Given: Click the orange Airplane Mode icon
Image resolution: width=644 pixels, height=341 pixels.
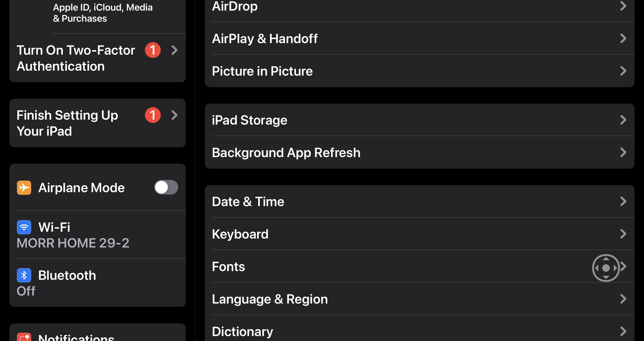Looking at the screenshot, I should (24, 188).
